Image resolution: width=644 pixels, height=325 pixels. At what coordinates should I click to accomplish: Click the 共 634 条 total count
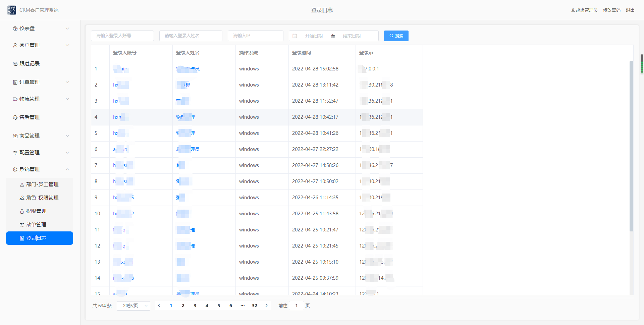tap(102, 306)
